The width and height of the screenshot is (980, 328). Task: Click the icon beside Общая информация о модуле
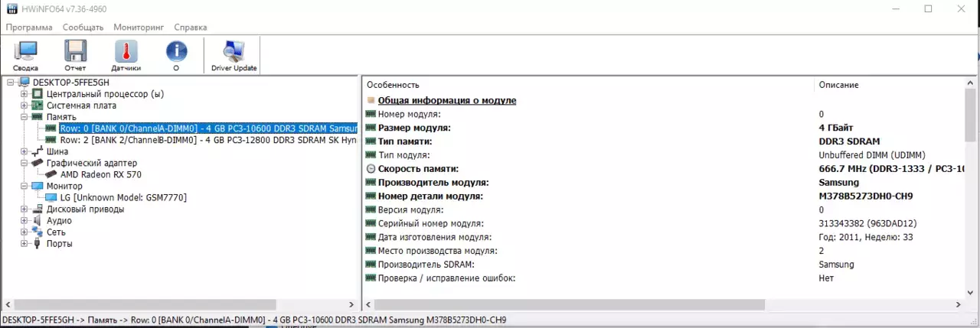(x=371, y=100)
